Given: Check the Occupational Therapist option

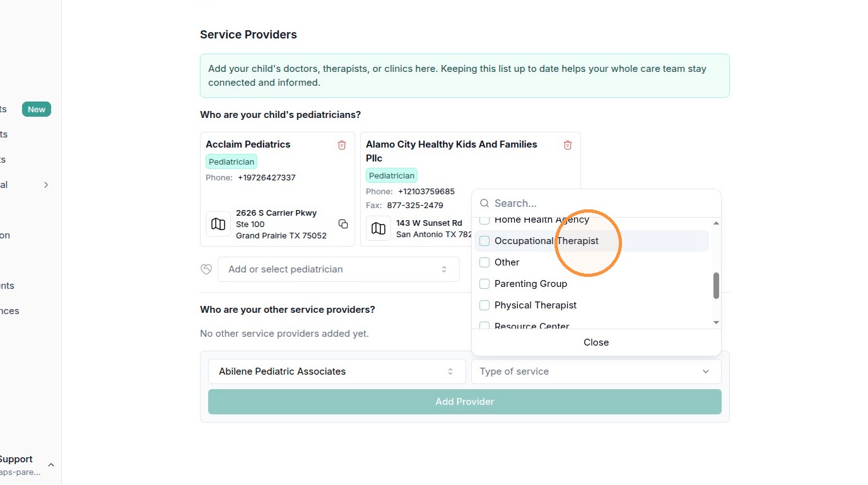Looking at the screenshot, I should coord(484,241).
